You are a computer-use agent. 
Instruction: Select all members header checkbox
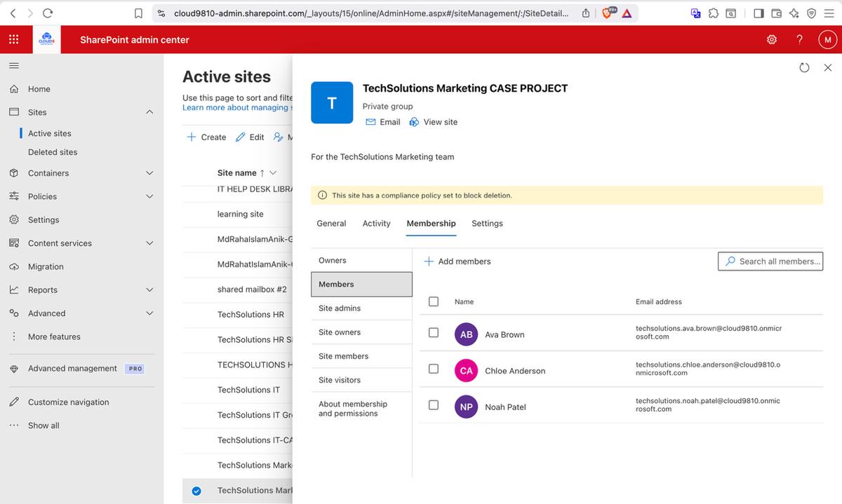434,301
